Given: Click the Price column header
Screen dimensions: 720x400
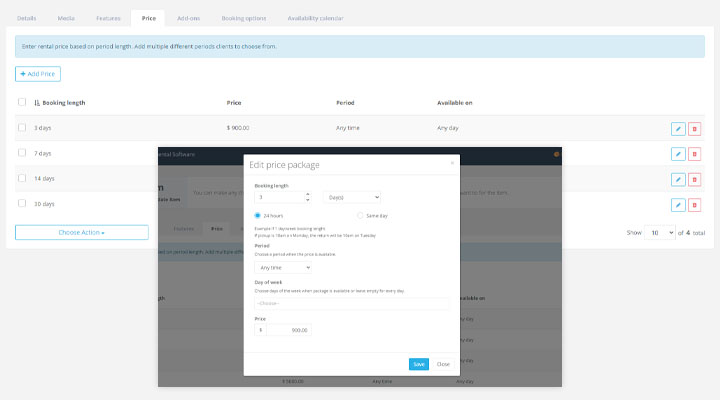Looking at the screenshot, I should 234,103.
